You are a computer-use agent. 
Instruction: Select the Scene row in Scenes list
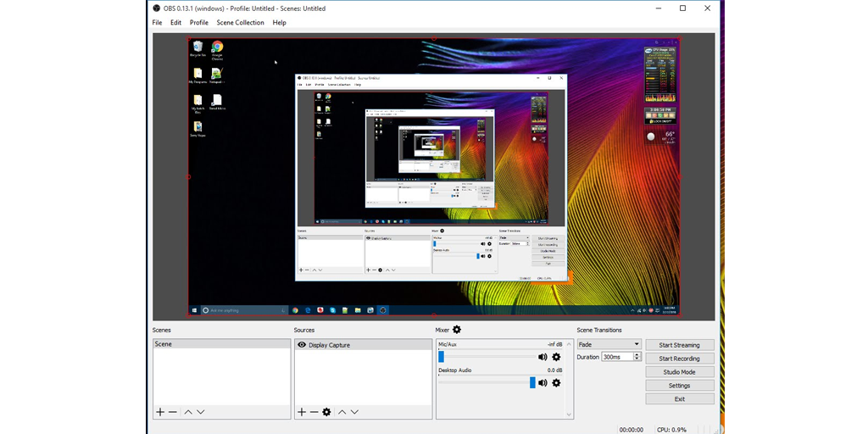[x=221, y=344]
